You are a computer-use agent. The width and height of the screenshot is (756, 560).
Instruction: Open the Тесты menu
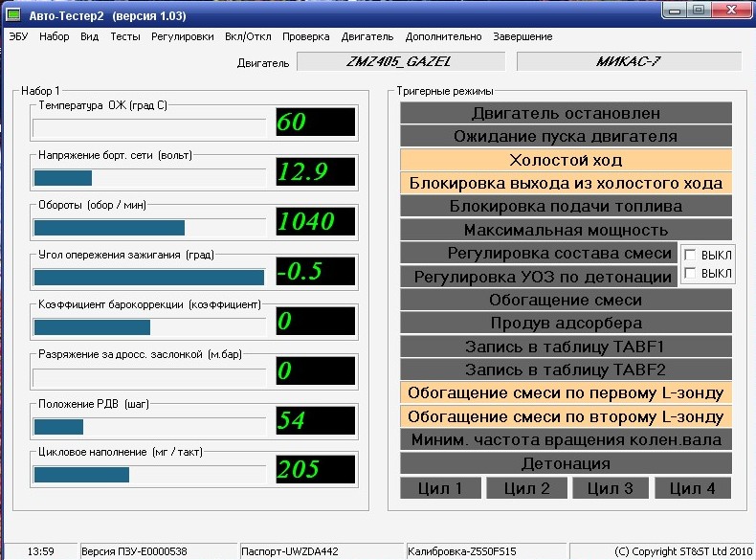pyautogui.click(x=124, y=36)
